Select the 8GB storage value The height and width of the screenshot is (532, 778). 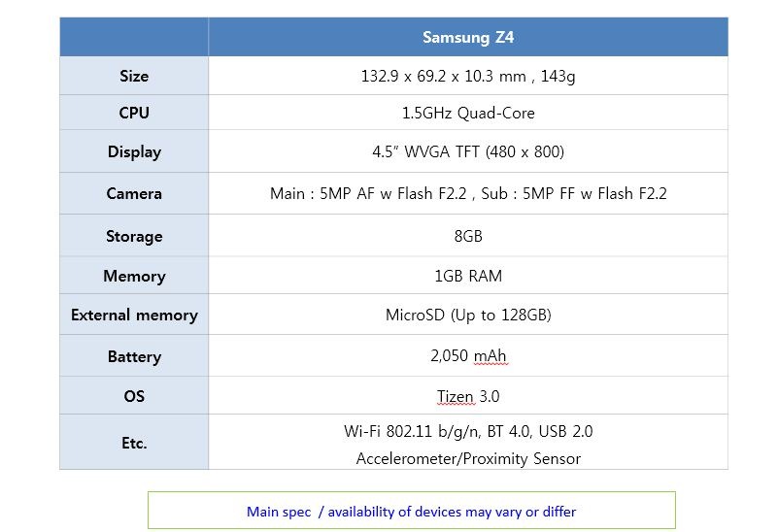tap(468, 236)
